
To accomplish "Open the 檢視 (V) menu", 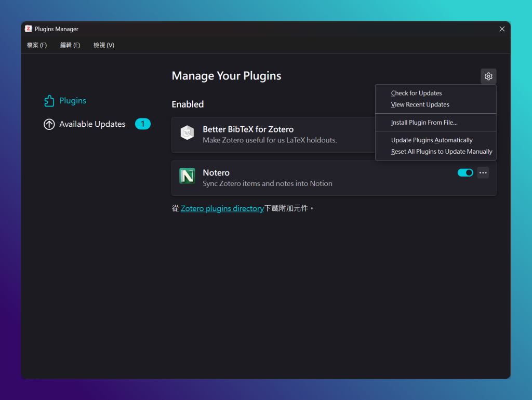I will pyautogui.click(x=104, y=45).
